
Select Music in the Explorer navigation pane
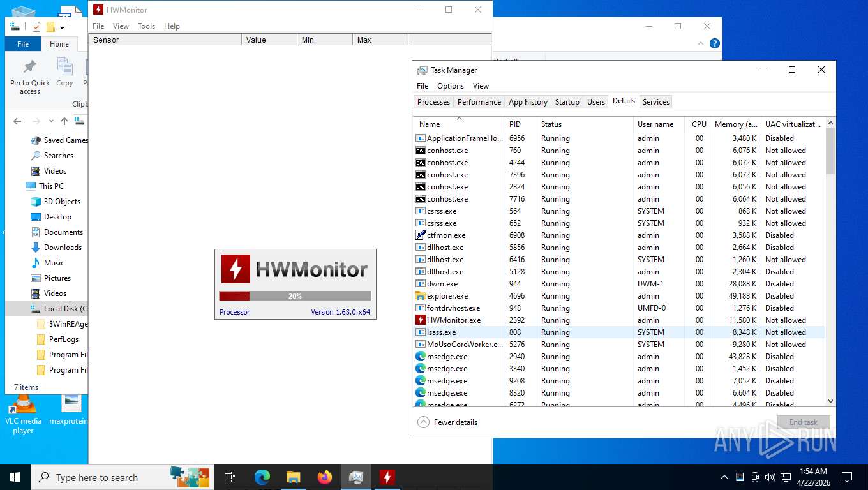(54, 263)
